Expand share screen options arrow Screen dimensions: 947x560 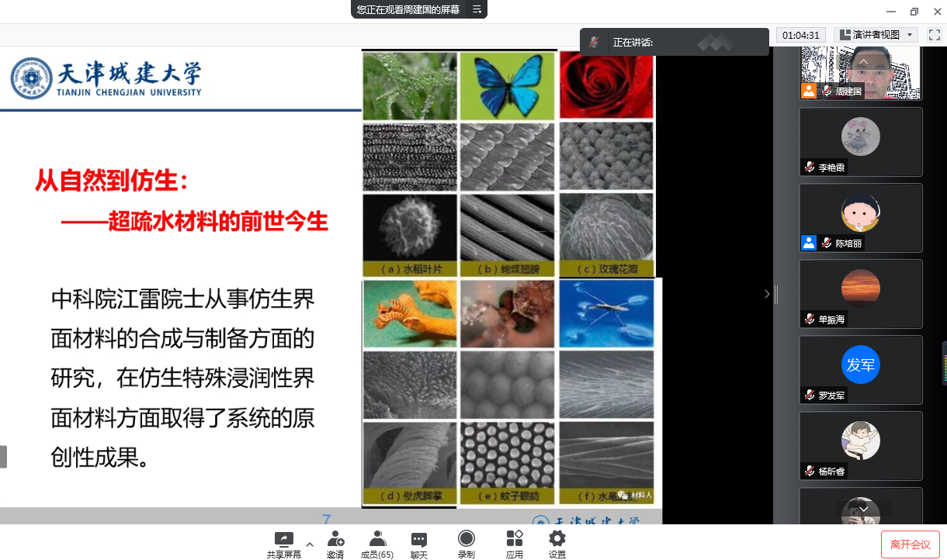click(310, 544)
